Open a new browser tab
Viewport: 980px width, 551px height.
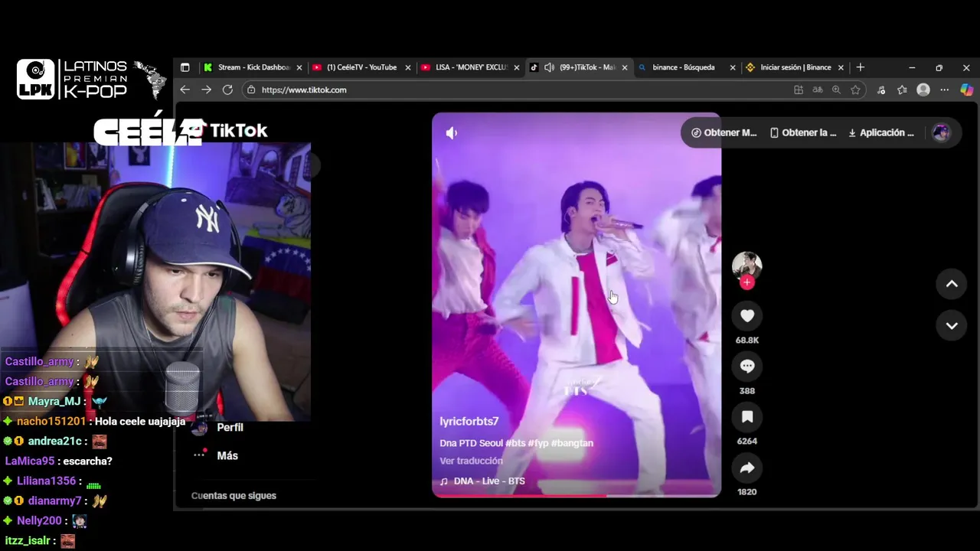(860, 67)
